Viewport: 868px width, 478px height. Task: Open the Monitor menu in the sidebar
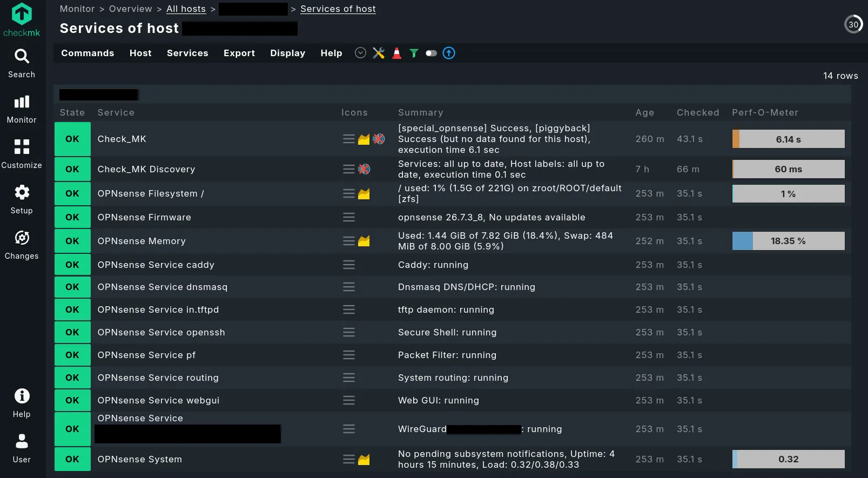click(x=22, y=109)
